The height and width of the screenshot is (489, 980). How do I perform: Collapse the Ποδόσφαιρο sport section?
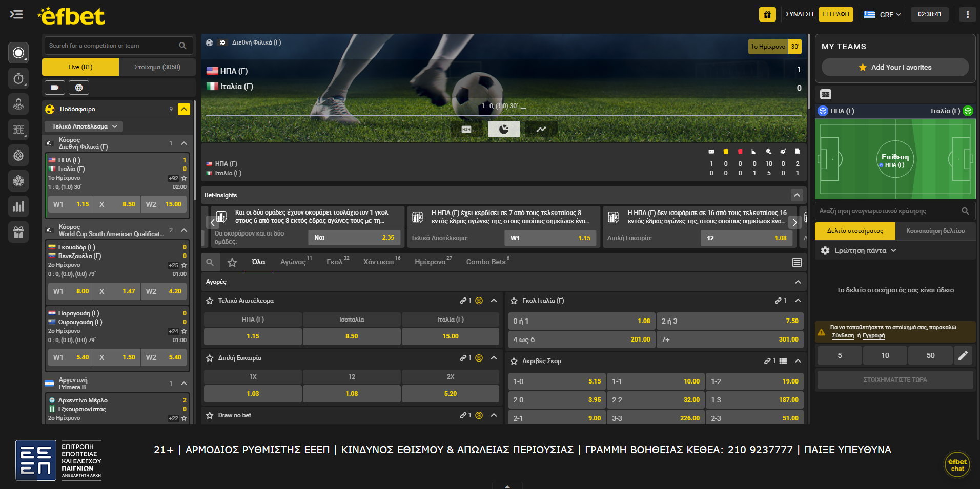184,109
